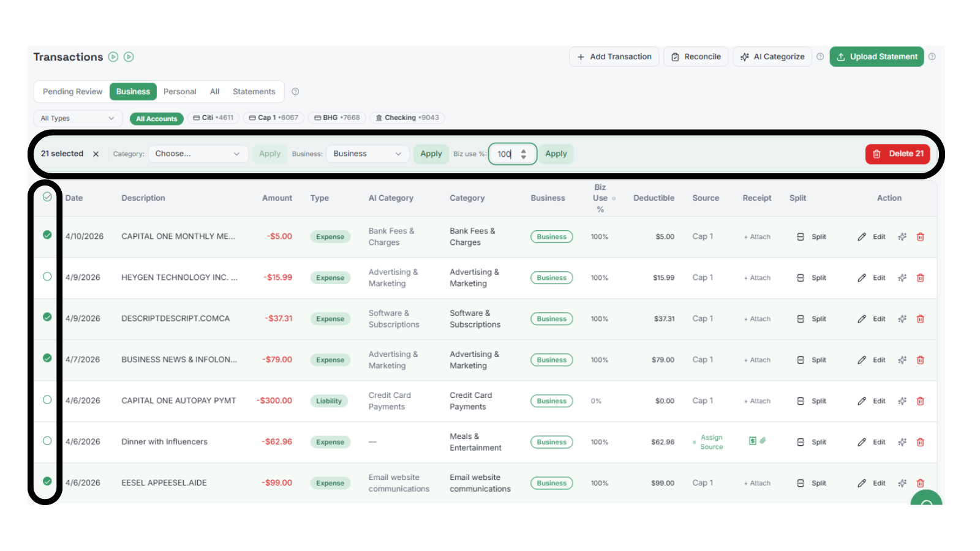Click the second play icon beside Transactions

[x=129, y=57]
